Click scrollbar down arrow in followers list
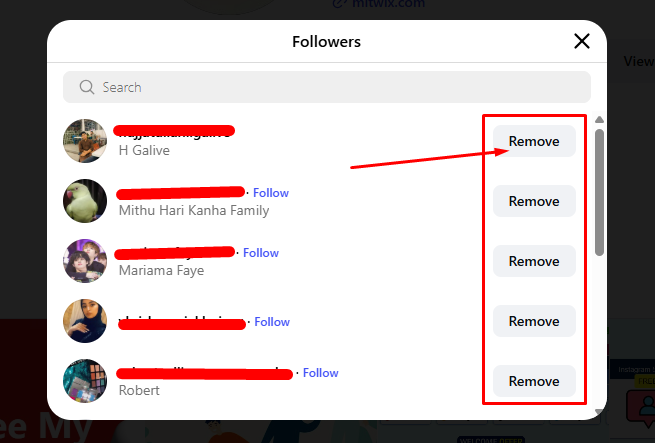 coord(599,411)
